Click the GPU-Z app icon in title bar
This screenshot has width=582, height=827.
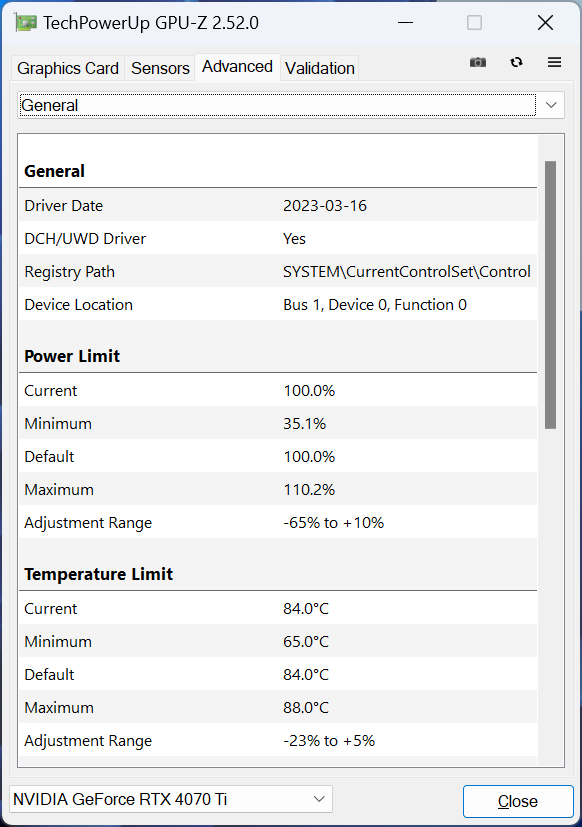point(26,23)
